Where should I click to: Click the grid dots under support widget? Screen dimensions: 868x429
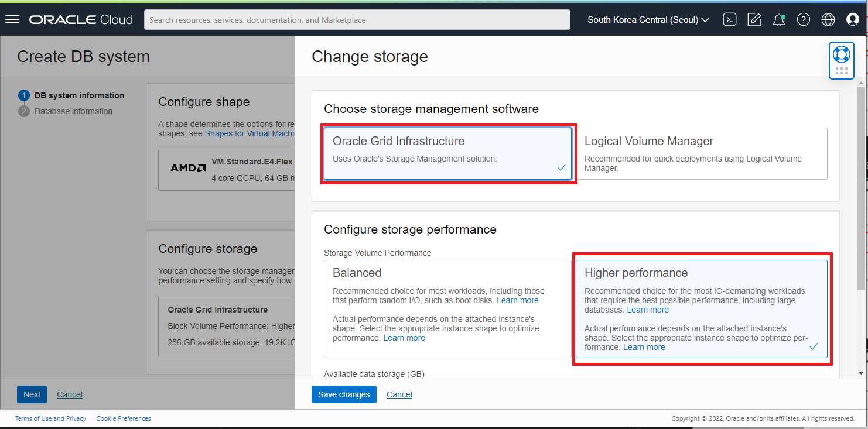842,71
